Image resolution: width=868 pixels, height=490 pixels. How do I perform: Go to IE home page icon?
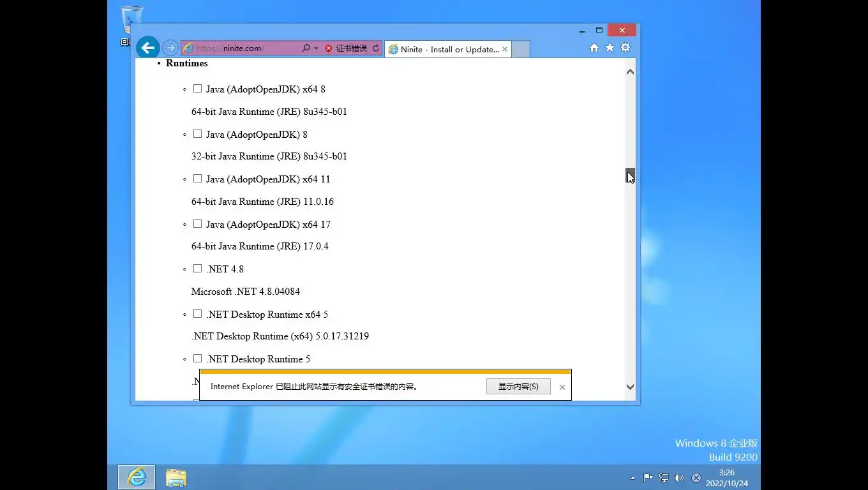point(594,48)
